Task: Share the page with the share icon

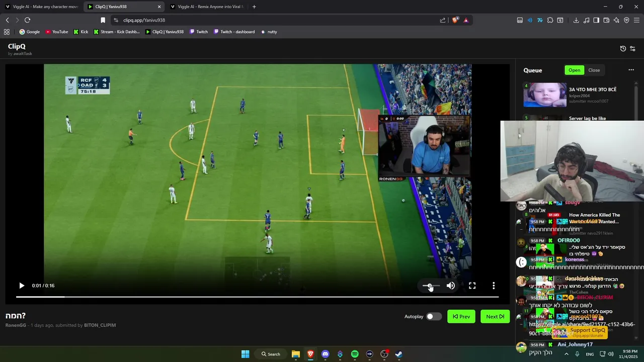Action: pos(443,20)
